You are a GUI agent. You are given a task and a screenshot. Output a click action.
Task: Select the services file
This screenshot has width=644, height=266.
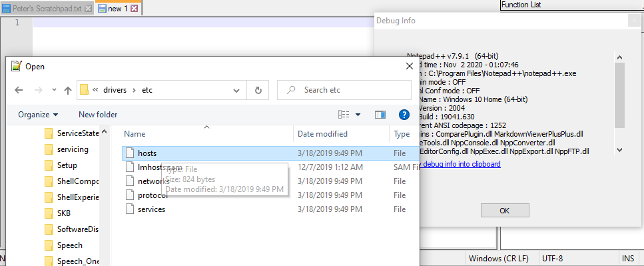270,209
